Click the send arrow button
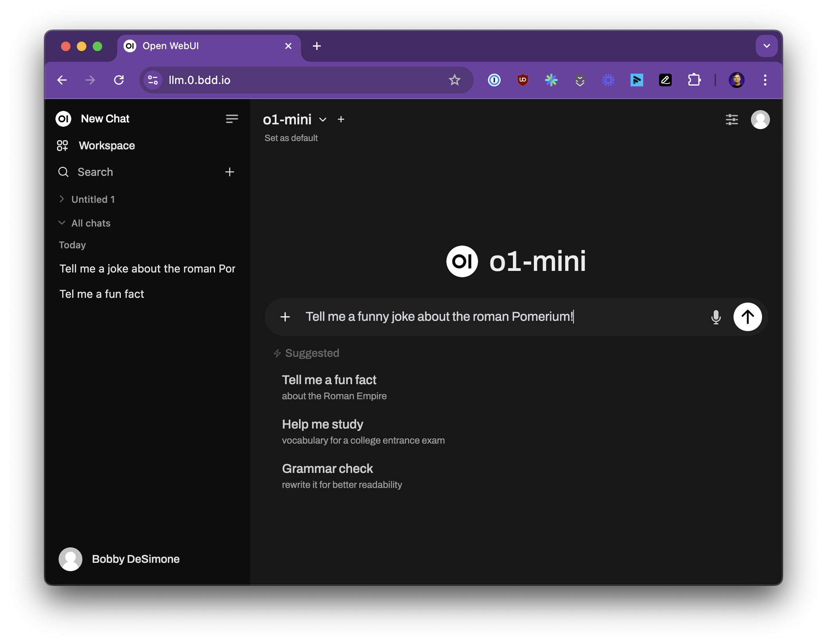This screenshot has width=827, height=644. pyautogui.click(x=747, y=317)
